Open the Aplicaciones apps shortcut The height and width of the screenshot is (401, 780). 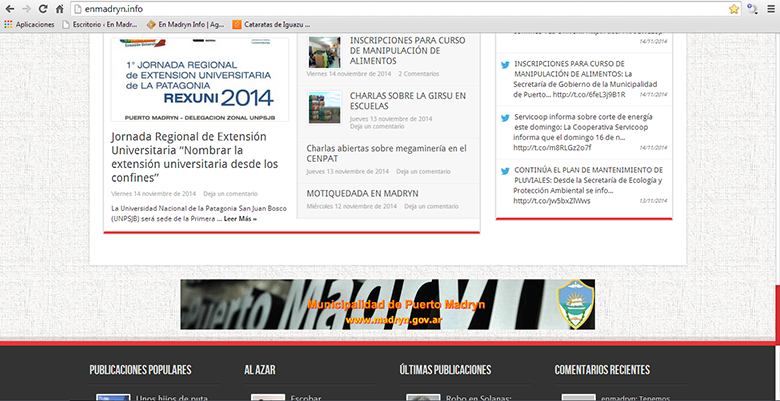(x=28, y=24)
